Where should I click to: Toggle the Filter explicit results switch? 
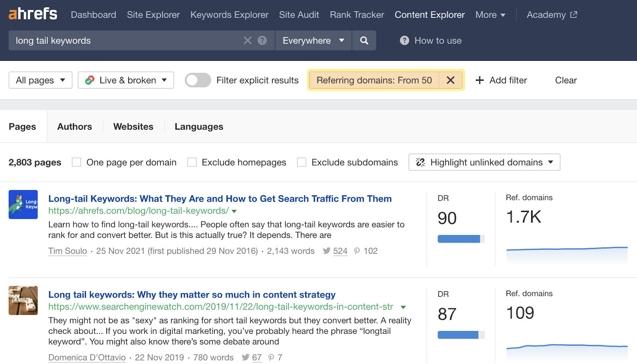[198, 80]
